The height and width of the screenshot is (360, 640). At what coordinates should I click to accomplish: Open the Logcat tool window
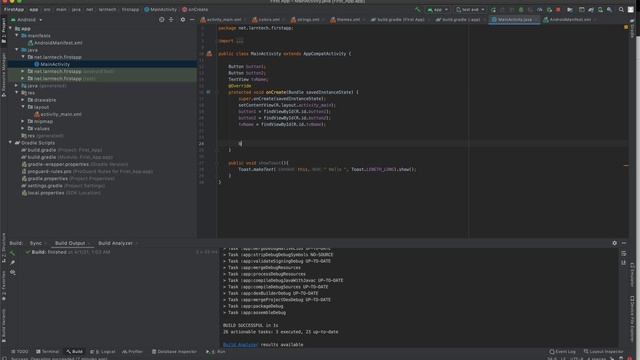tap(103, 351)
